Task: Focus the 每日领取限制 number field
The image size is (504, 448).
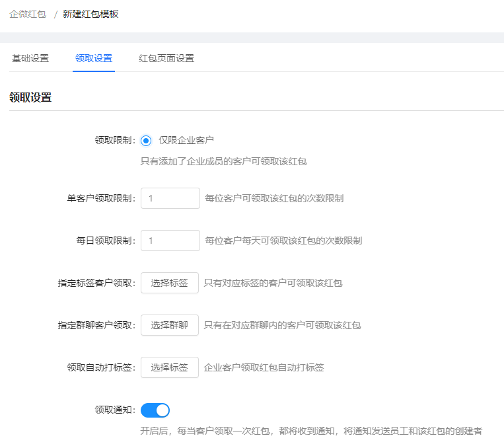Action: tap(170, 241)
